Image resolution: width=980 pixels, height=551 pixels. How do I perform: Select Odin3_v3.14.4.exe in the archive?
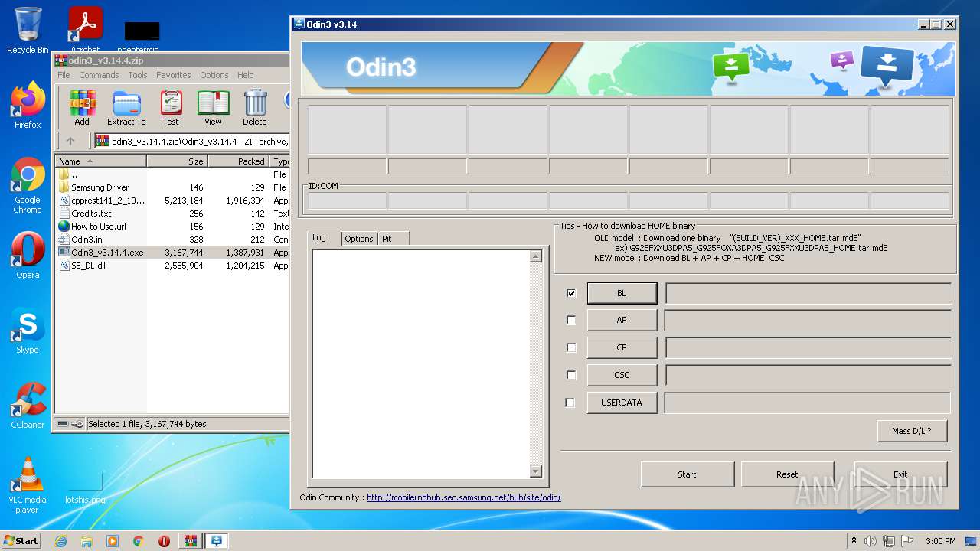click(172, 253)
